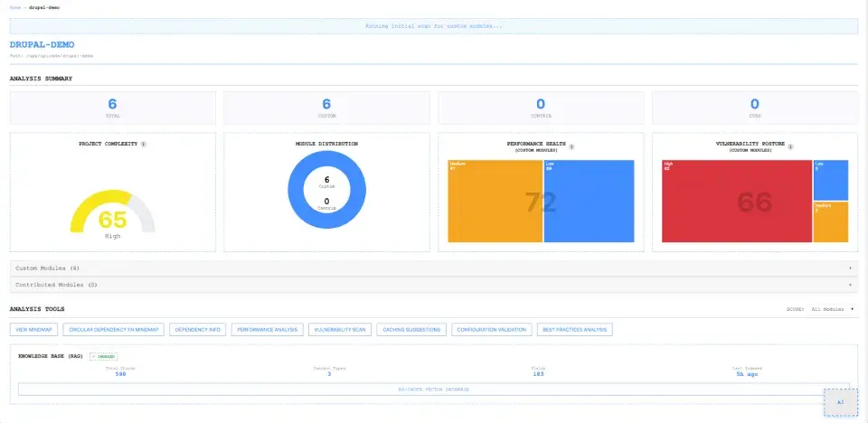The height and width of the screenshot is (423, 868).
Task: Click the Caching Suggestions button
Action: [x=411, y=329]
